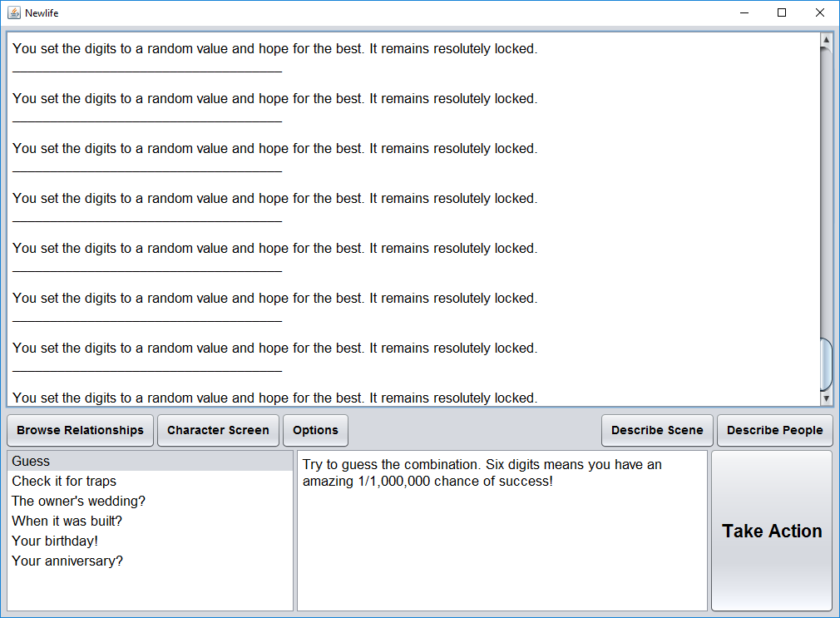Maximize the Newlife window

[x=782, y=12]
